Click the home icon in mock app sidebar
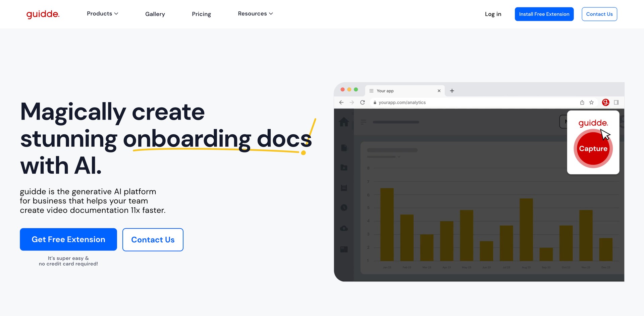644x316 pixels. point(344,122)
